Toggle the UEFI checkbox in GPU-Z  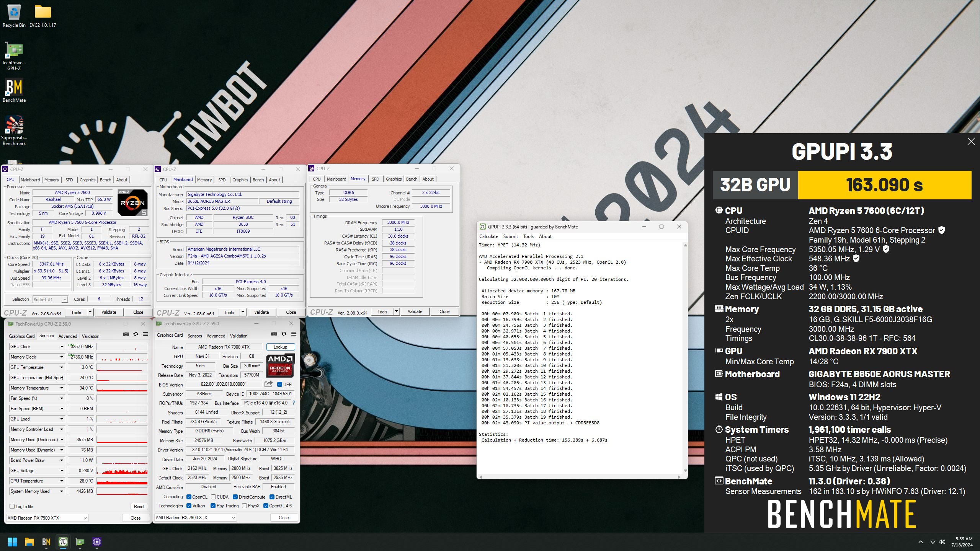click(x=279, y=384)
